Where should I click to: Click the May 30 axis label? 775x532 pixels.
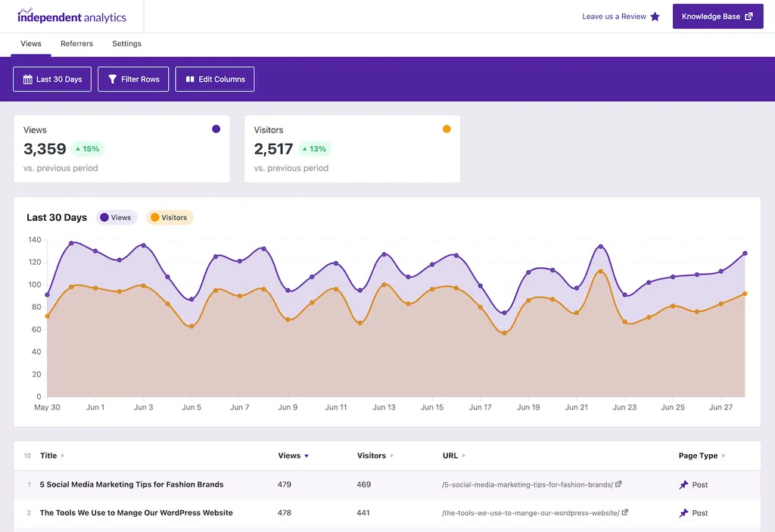pos(47,407)
